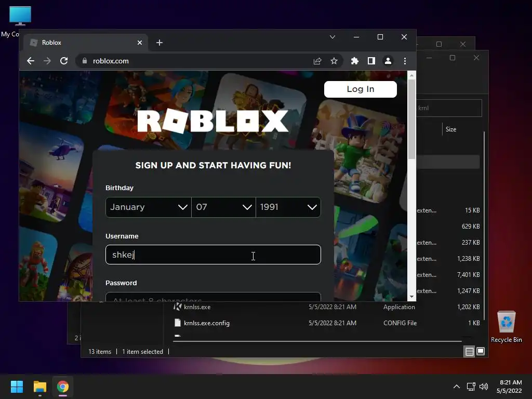
Task: Click the Log In button
Action: point(361,89)
